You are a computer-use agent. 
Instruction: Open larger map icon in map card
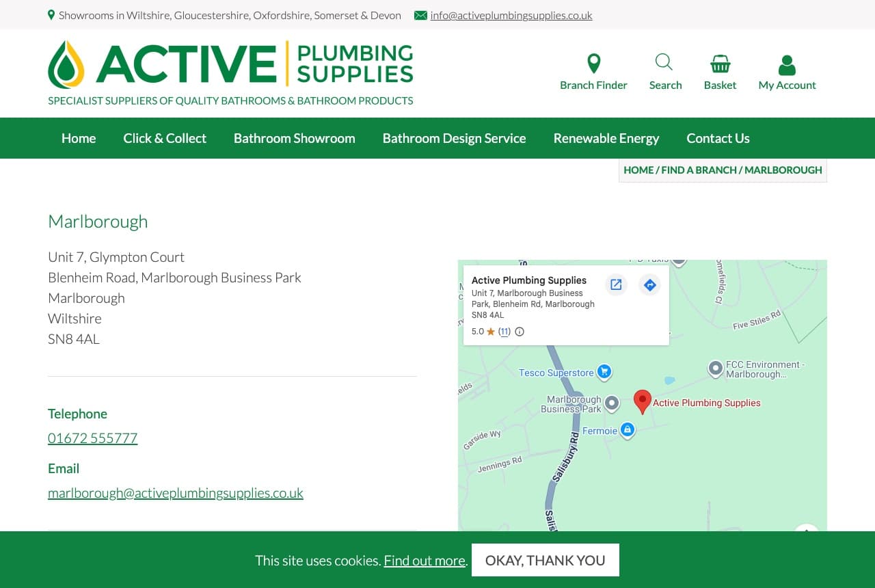click(616, 284)
